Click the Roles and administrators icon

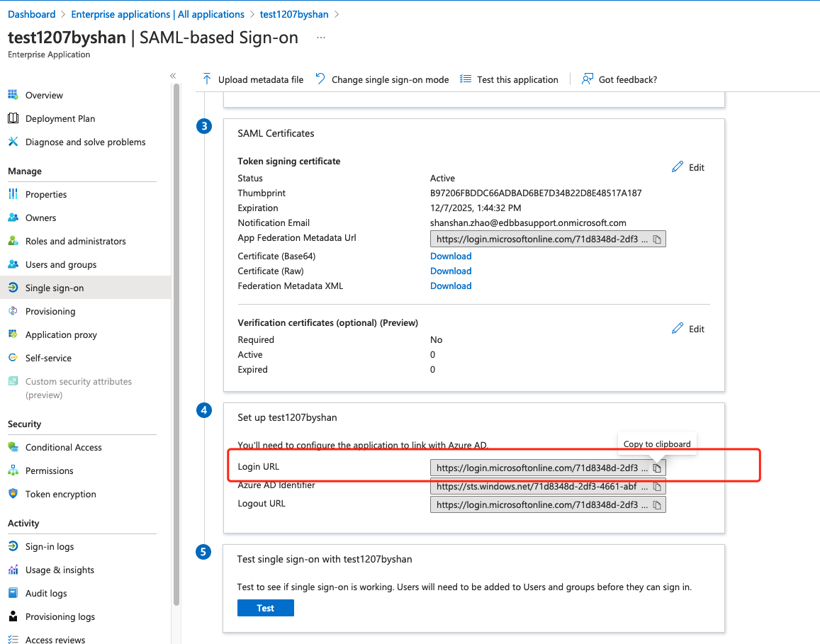tap(13, 241)
